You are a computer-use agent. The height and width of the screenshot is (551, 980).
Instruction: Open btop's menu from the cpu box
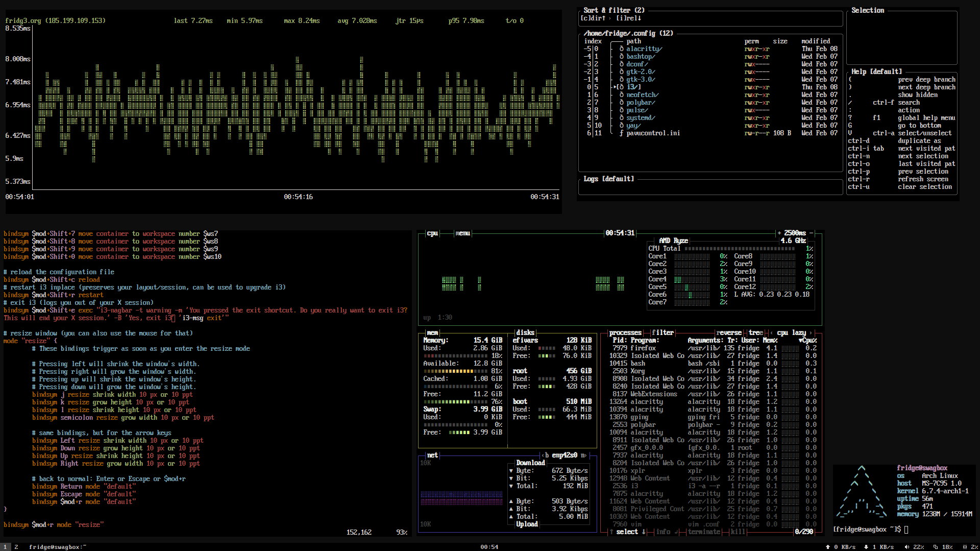click(462, 233)
